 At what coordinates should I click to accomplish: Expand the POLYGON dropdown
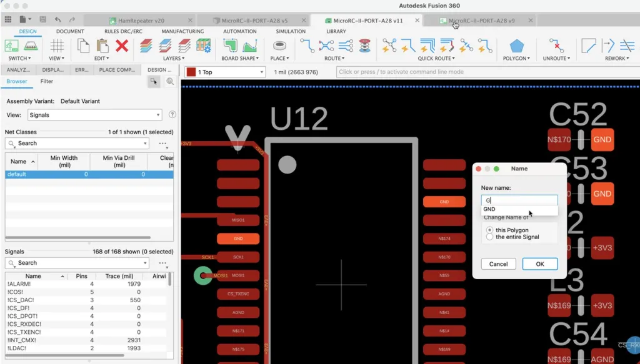pos(516,58)
